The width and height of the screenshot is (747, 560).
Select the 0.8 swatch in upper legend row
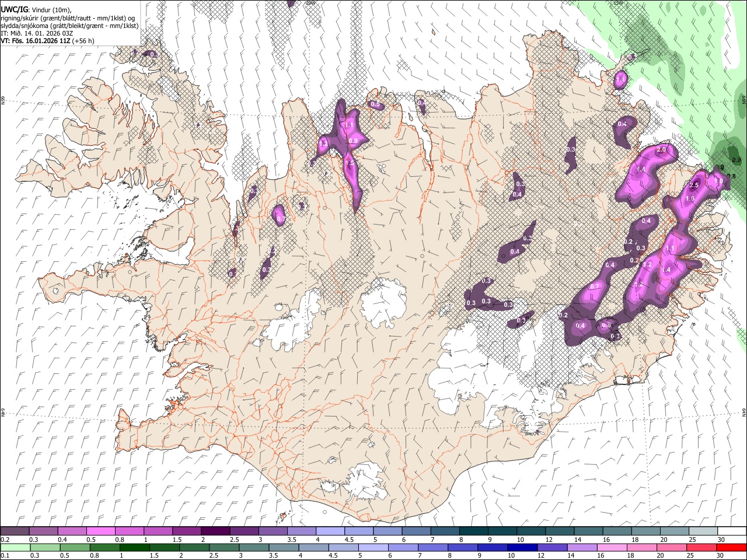click(x=129, y=531)
